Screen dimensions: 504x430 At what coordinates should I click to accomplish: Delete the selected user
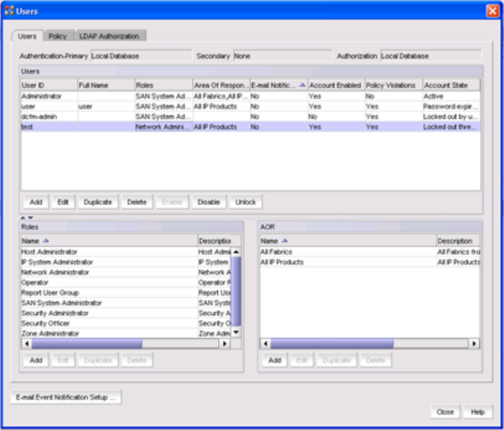137,202
